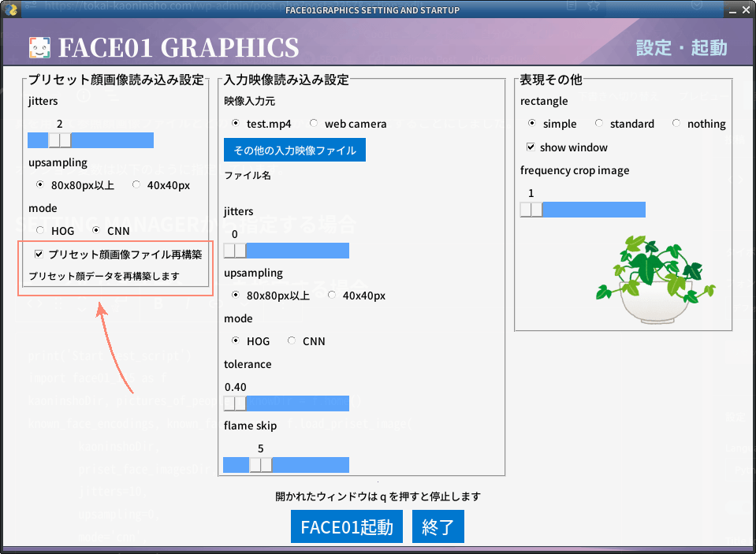This screenshot has width=756, height=554.
Task: Click the input video jitters slider
Action: [x=286, y=251]
